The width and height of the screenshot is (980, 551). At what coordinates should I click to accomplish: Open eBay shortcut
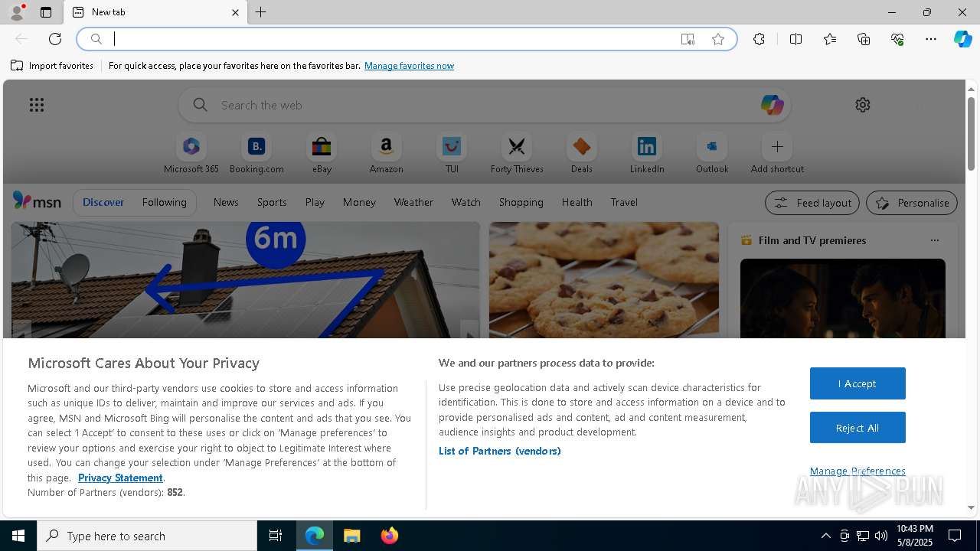click(322, 154)
